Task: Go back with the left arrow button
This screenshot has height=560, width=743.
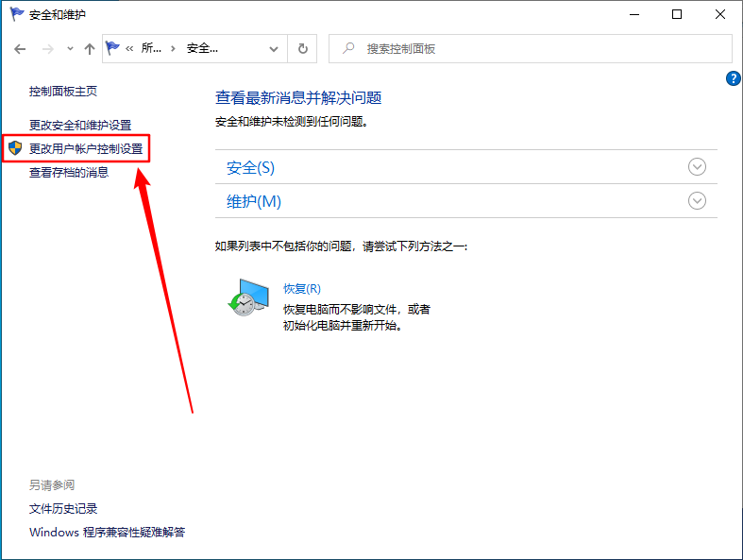Action: click(x=20, y=48)
